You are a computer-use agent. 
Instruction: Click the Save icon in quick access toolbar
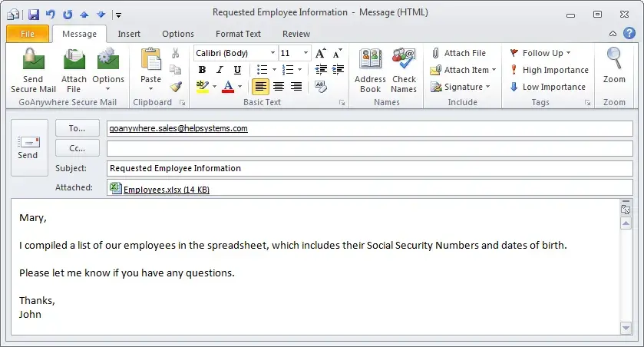pos(33,13)
